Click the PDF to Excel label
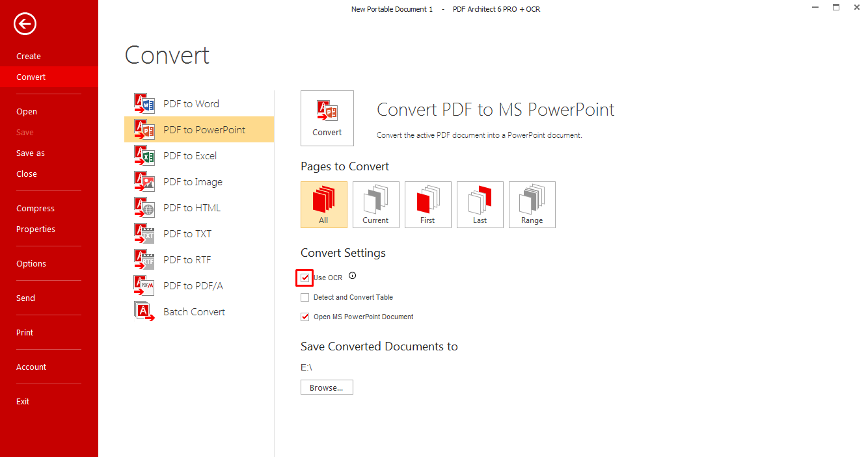This screenshot has width=868, height=457. (x=190, y=156)
